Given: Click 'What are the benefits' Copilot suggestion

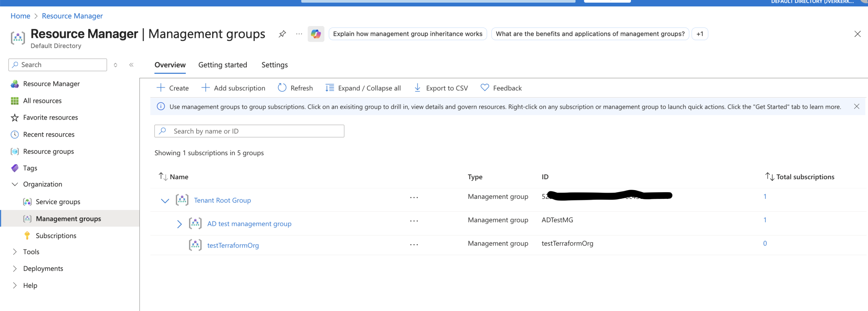Looking at the screenshot, I should click(590, 34).
